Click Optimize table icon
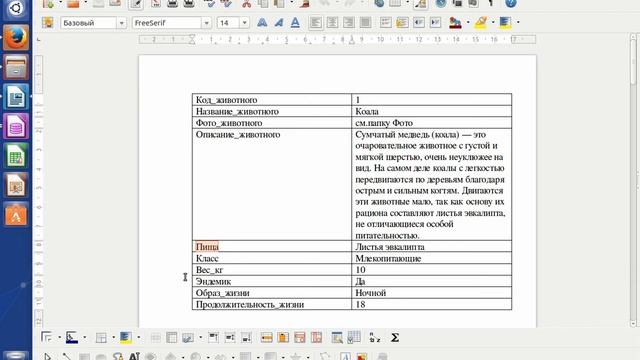The image size is (640, 360). [188, 338]
